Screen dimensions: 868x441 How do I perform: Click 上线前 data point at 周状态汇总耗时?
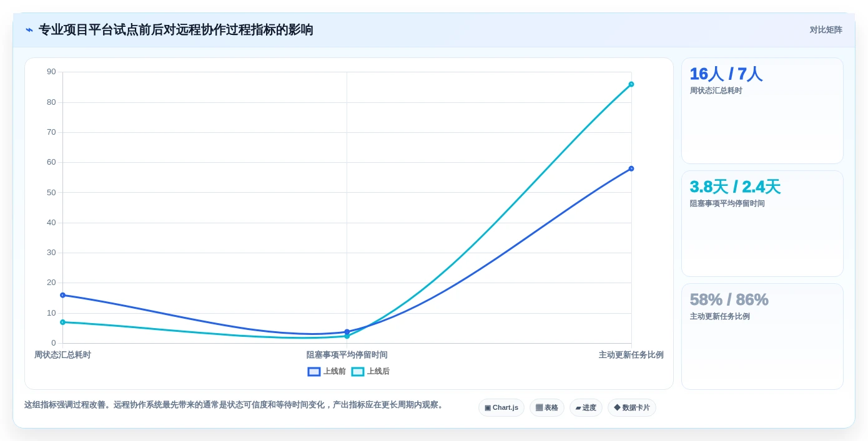tap(62, 295)
